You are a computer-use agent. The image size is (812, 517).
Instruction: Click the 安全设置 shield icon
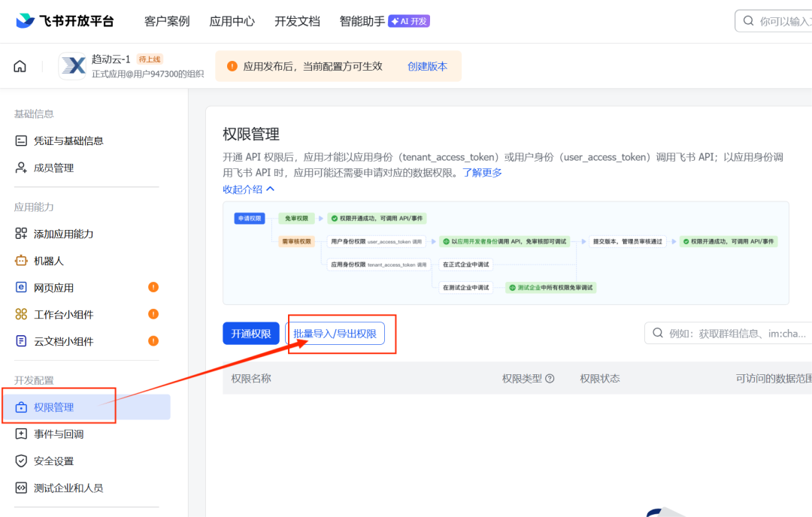21,461
